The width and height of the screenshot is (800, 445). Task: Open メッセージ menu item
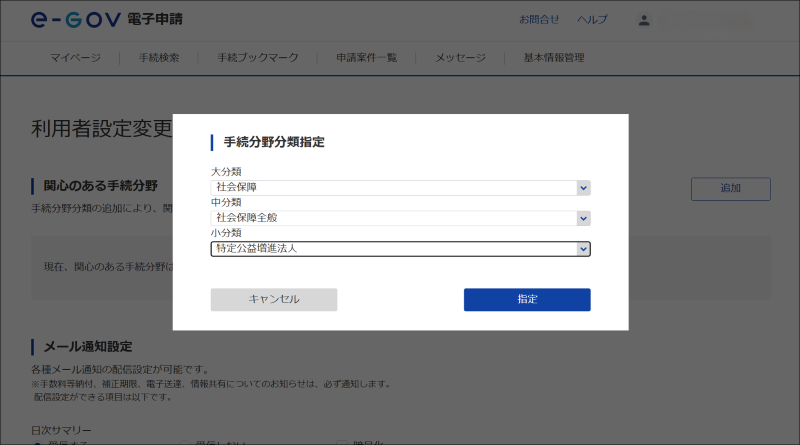(x=460, y=58)
